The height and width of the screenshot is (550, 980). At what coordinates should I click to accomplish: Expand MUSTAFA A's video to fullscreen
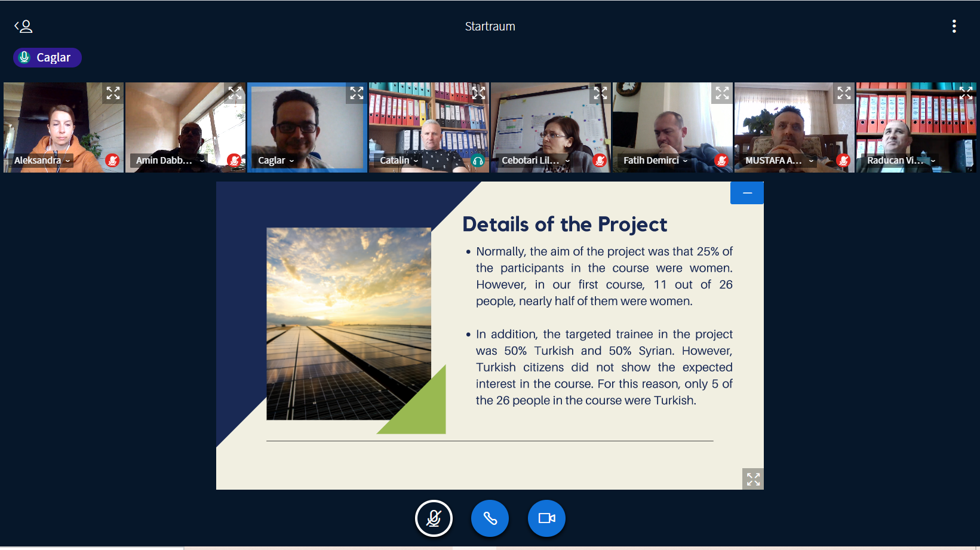tap(844, 93)
